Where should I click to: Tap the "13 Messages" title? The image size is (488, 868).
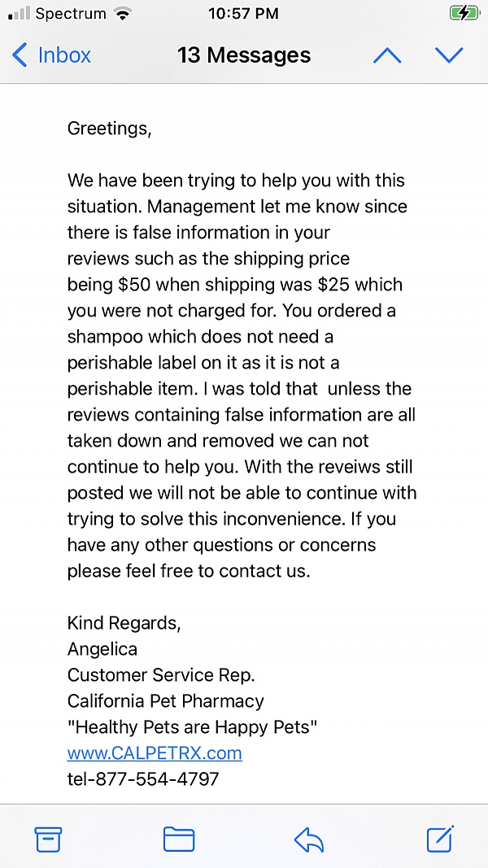click(244, 55)
